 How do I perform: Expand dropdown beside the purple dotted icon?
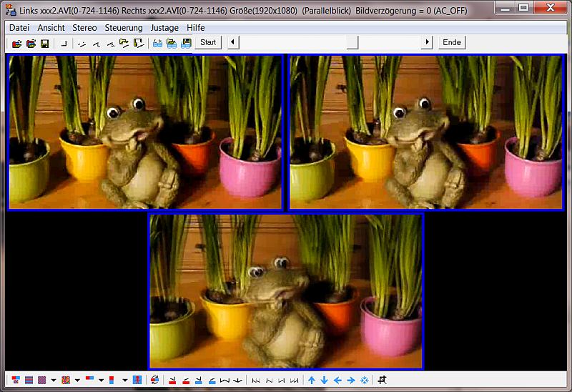(x=54, y=381)
